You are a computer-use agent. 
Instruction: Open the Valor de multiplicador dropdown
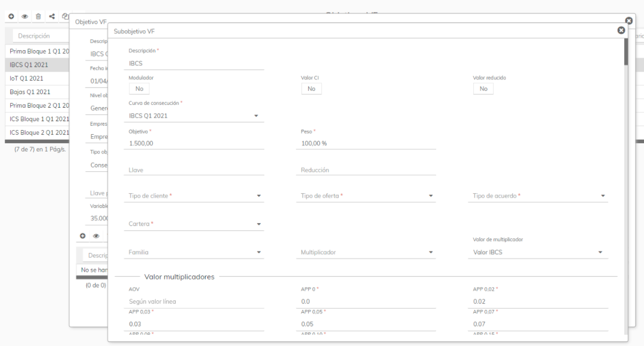point(540,252)
